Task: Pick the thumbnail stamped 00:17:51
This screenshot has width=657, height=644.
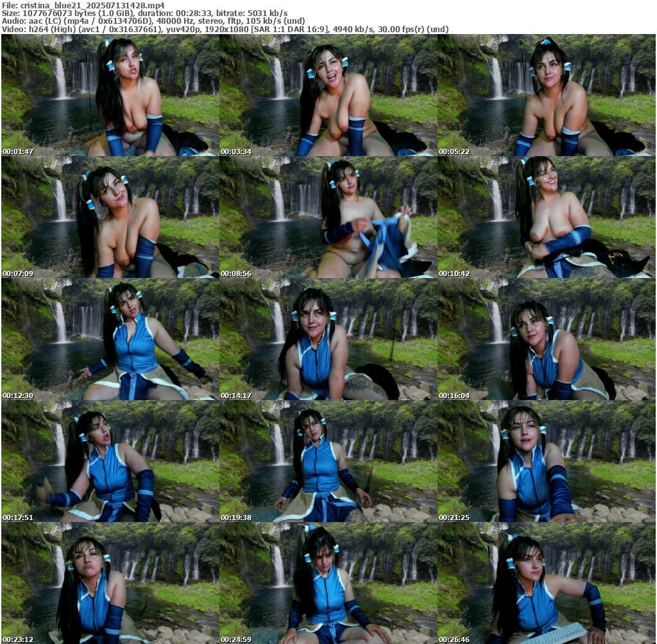Action: (110, 461)
